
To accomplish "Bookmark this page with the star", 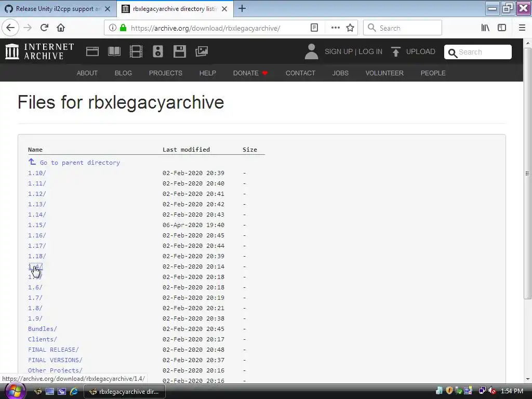I will 350,28.
